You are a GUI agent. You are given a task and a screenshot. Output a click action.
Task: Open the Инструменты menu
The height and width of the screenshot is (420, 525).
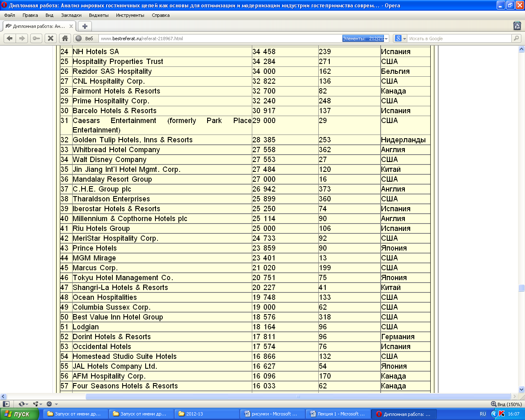130,15
